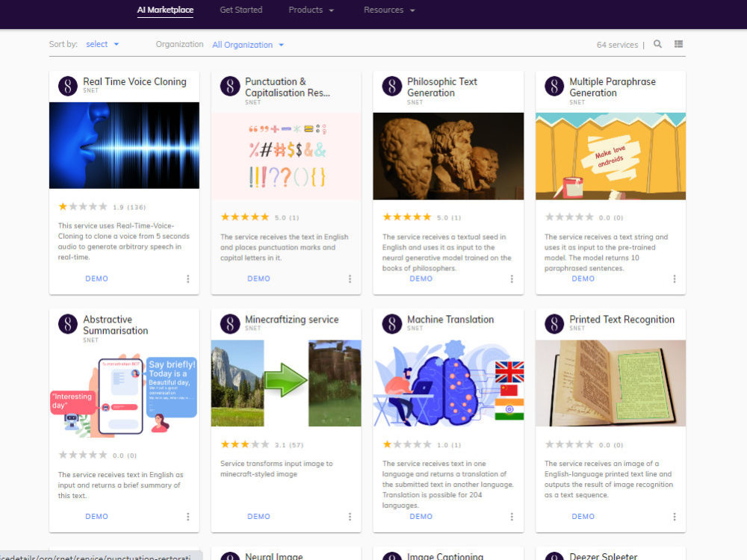Launch DEMO for Multiple Paraphrase Generation
Screen dimensions: 747x560
click(x=583, y=279)
